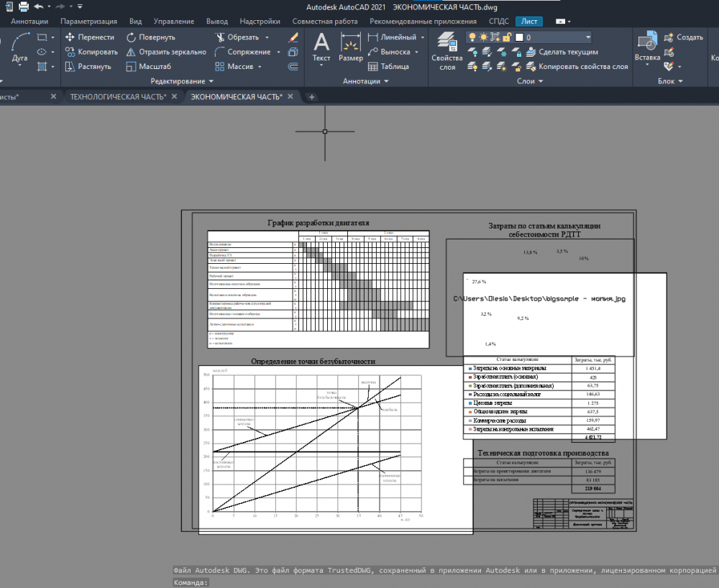Click the Erase tool icon
719x588 pixels.
(293, 37)
